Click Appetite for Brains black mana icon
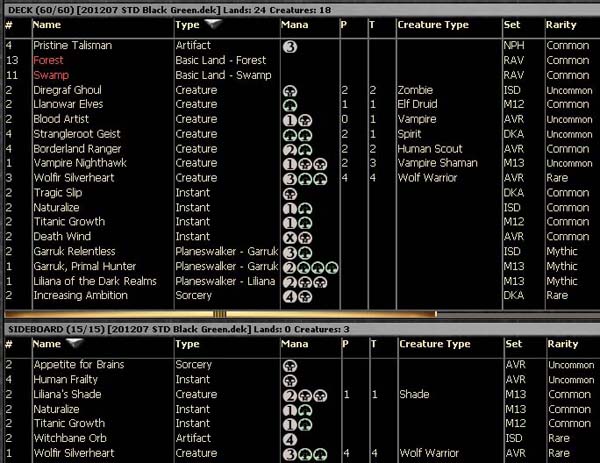This screenshot has width=600, height=463. [x=290, y=366]
